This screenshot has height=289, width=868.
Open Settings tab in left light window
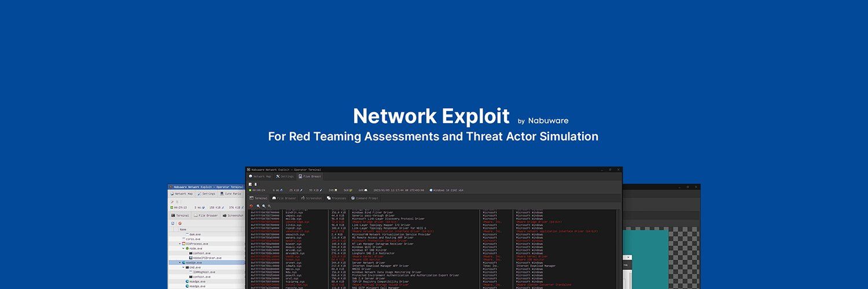pyautogui.click(x=207, y=194)
